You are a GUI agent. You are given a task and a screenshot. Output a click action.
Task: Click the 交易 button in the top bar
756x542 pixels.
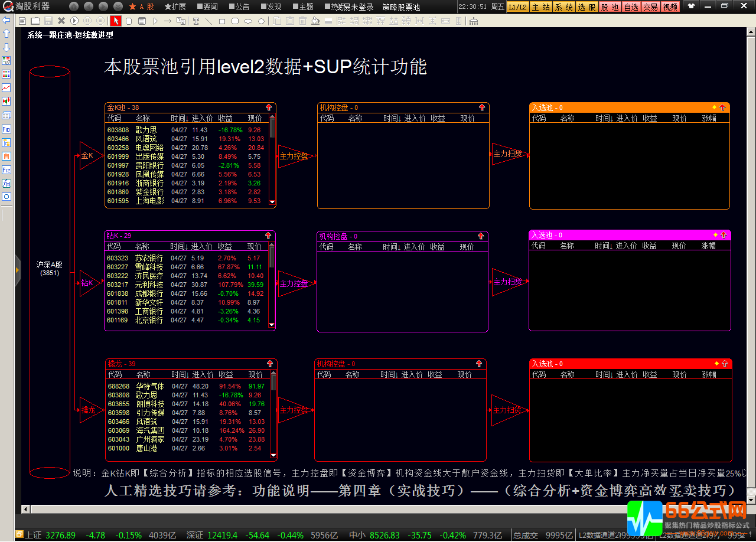point(650,6)
